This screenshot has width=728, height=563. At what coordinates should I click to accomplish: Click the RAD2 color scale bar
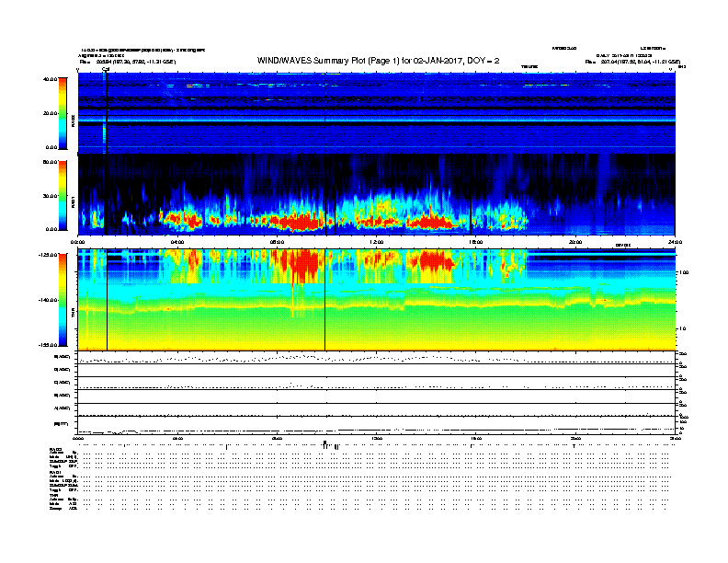63,113
